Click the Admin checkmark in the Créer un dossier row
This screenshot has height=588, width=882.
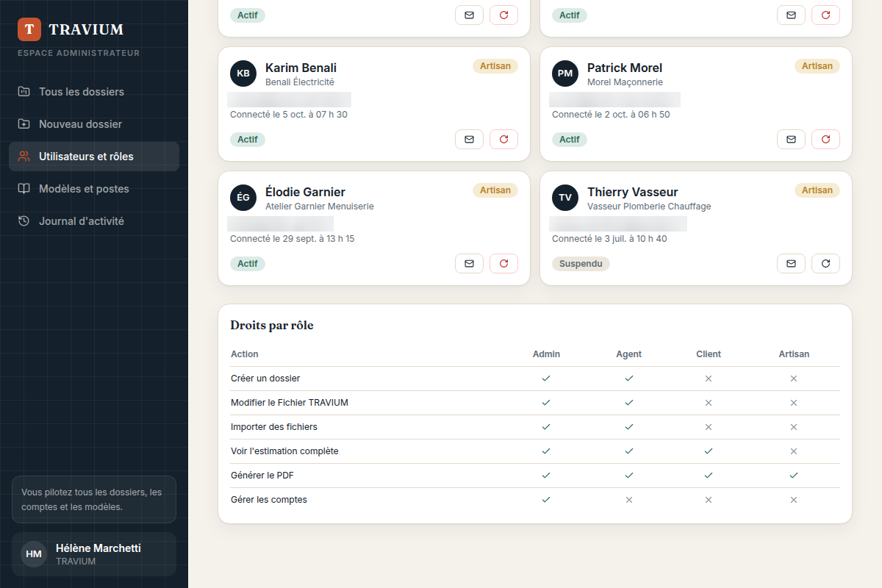click(x=546, y=379)
